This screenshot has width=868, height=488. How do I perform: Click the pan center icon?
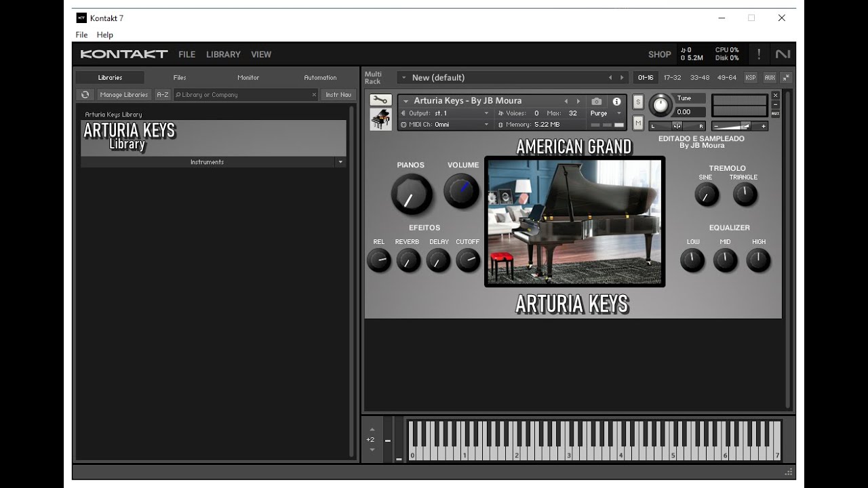(x=677, y=126)
